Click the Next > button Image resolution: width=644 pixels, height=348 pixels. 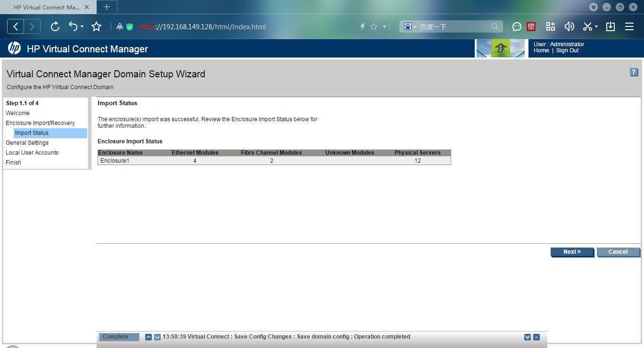tap(572, 252)
